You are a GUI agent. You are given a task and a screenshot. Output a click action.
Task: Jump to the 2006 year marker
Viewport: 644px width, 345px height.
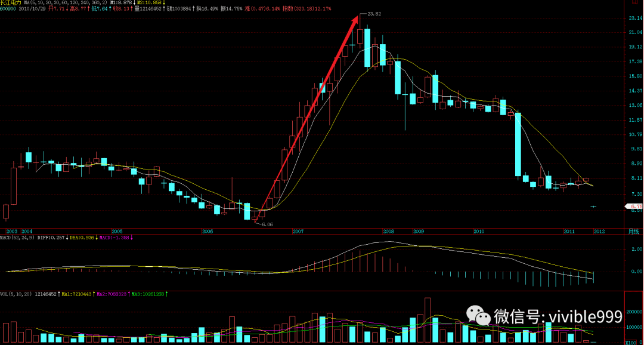tap(208, 232)
